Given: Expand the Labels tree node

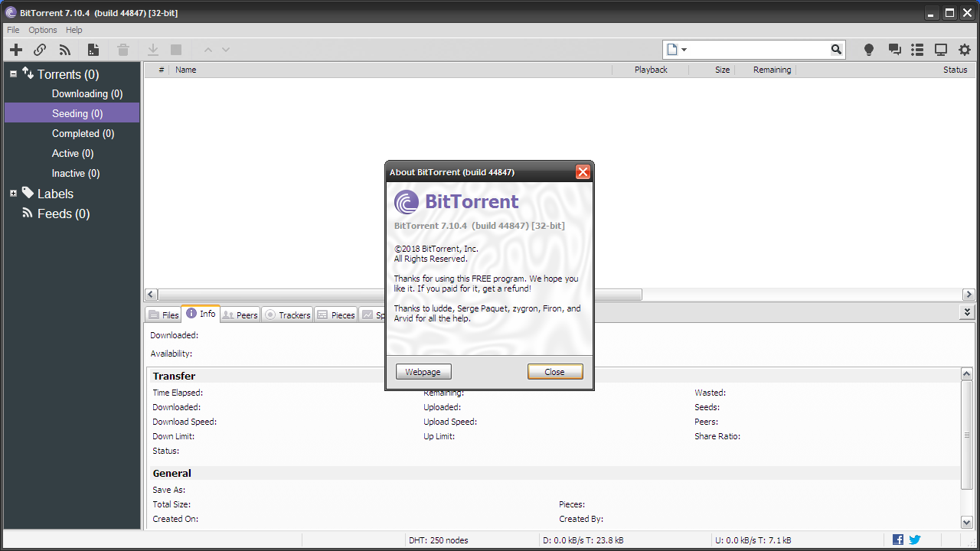Looking at the screenshot, I should coord(13,194).
